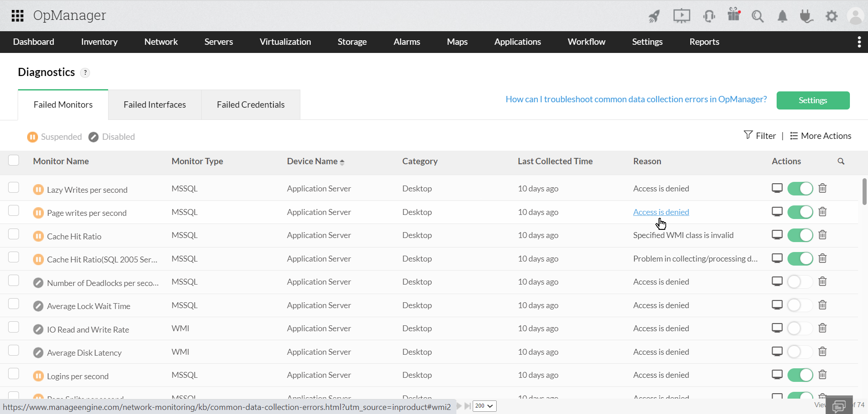
Task: Switch to the Failed Interfaces tab
Action: (x=155, y=105)
